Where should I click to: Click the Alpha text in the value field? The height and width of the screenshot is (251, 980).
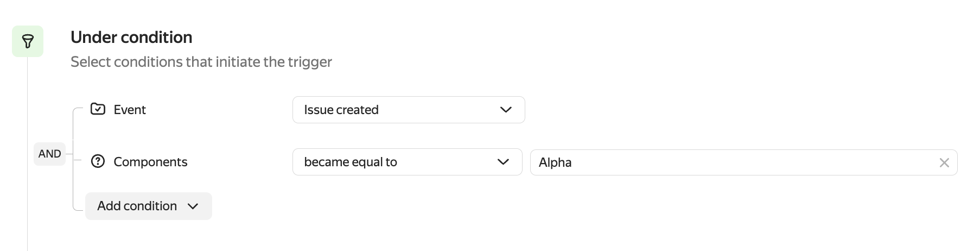click(x=555, y=162)
